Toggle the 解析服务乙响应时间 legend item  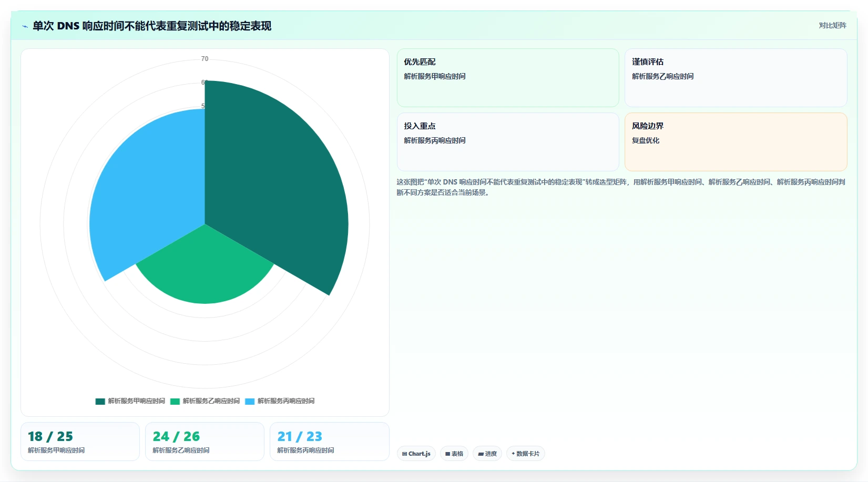(x=205, y=401)
